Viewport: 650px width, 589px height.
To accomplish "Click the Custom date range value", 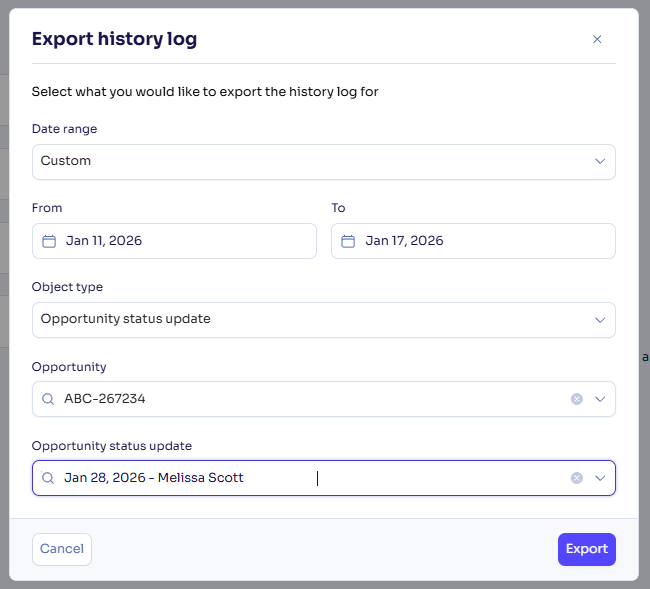I will click(66, 161).
